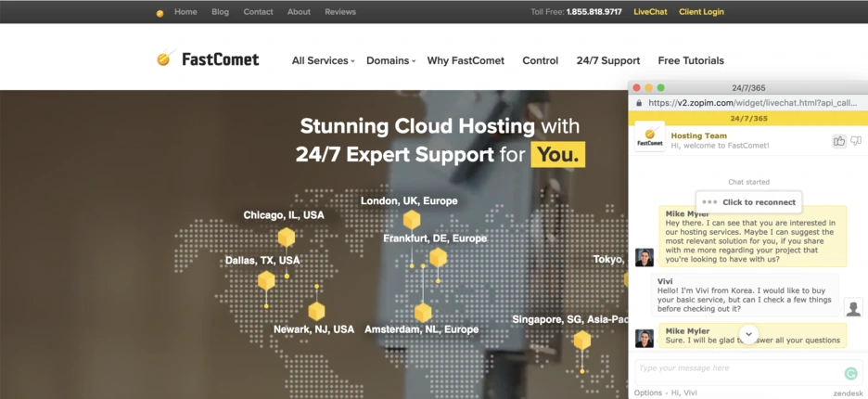The height and width of the screenshot is (399, 868).
Task: Click the London, UK datacenter cube marker
Action: pos(412,221)
